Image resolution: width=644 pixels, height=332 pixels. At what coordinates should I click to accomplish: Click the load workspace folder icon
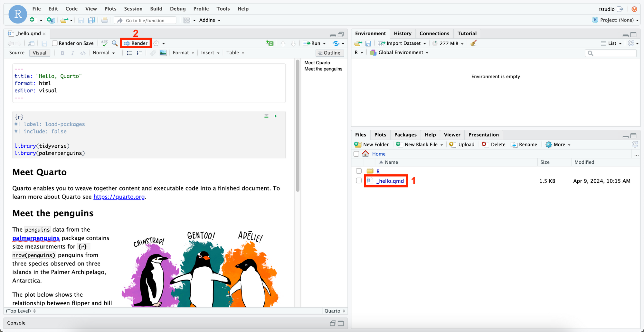click(x=358, y=43)
